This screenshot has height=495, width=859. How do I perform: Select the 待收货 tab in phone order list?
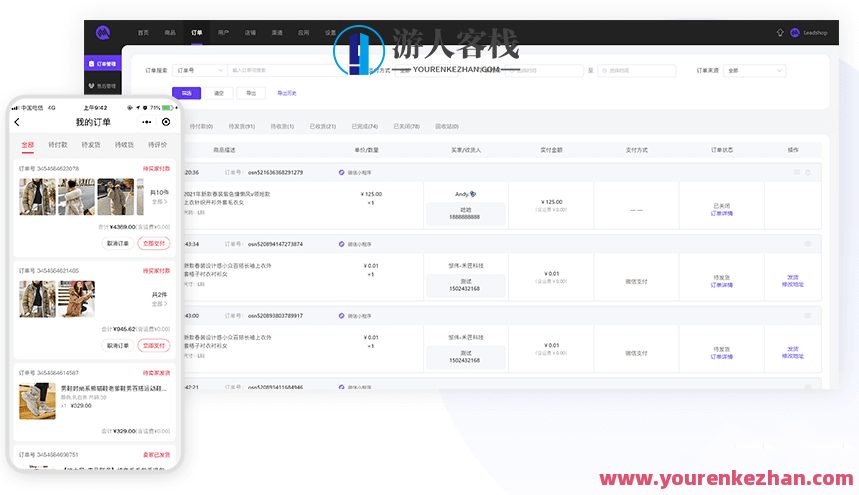(x=124, y=145)
